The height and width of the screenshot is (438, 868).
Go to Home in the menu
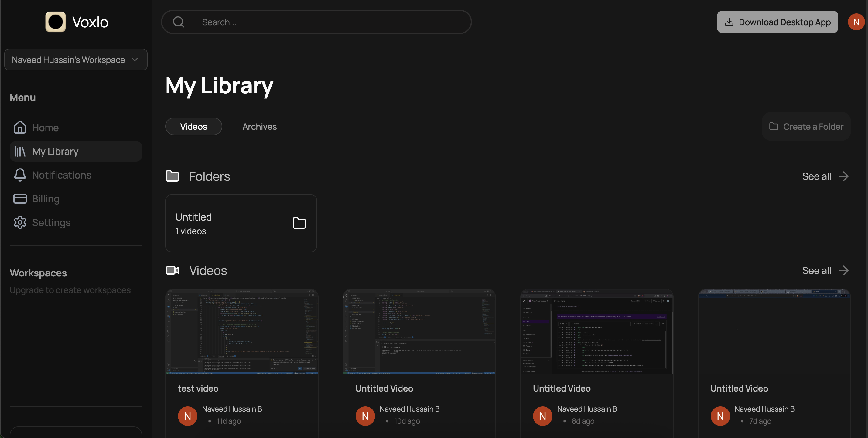[76, 127]
